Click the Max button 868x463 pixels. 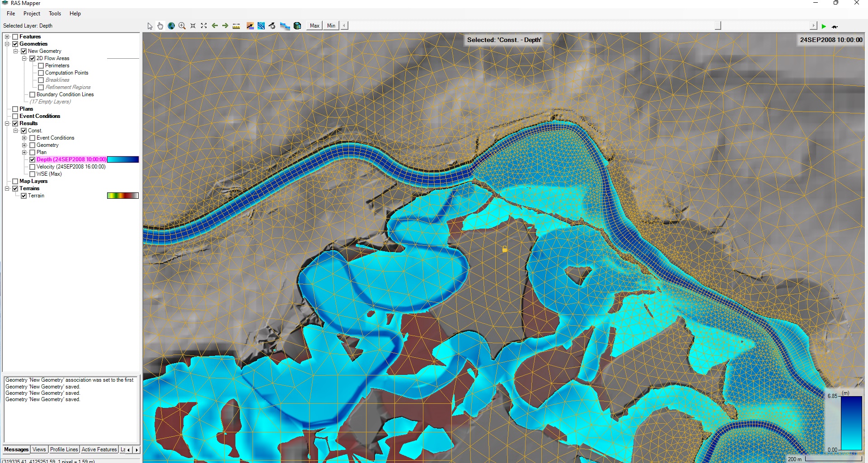[x=314, y=26]
